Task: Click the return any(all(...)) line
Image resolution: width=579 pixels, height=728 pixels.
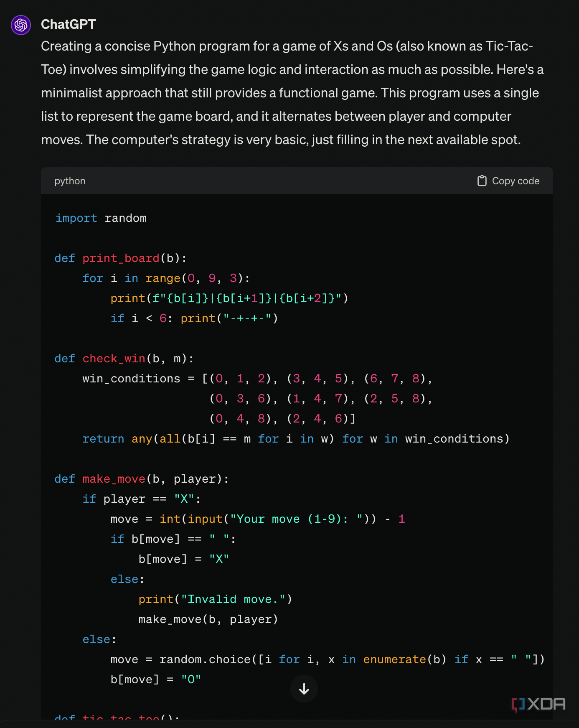Action: 296,439
